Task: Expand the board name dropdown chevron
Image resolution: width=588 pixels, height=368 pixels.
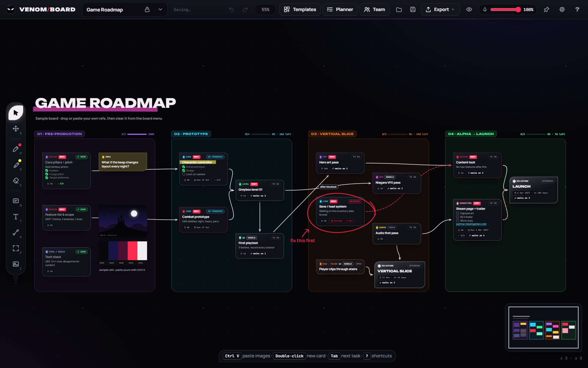Action: 160,10
